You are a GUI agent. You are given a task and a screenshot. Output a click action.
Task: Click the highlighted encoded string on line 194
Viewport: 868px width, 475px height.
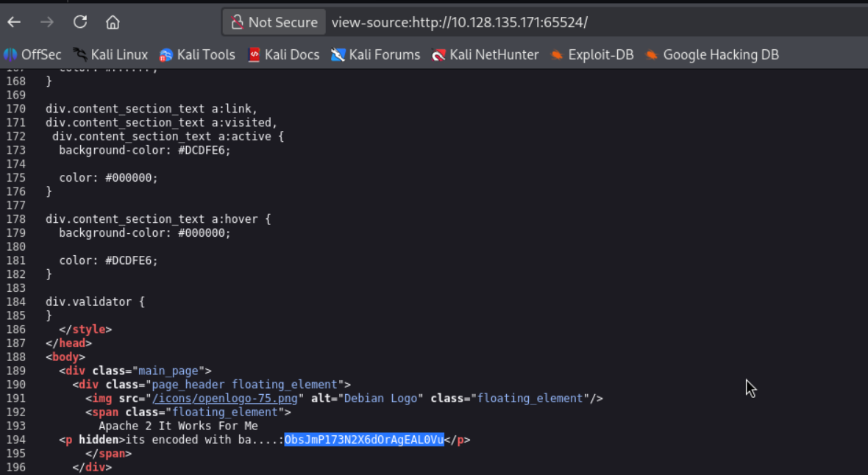[x=364, y=440]
